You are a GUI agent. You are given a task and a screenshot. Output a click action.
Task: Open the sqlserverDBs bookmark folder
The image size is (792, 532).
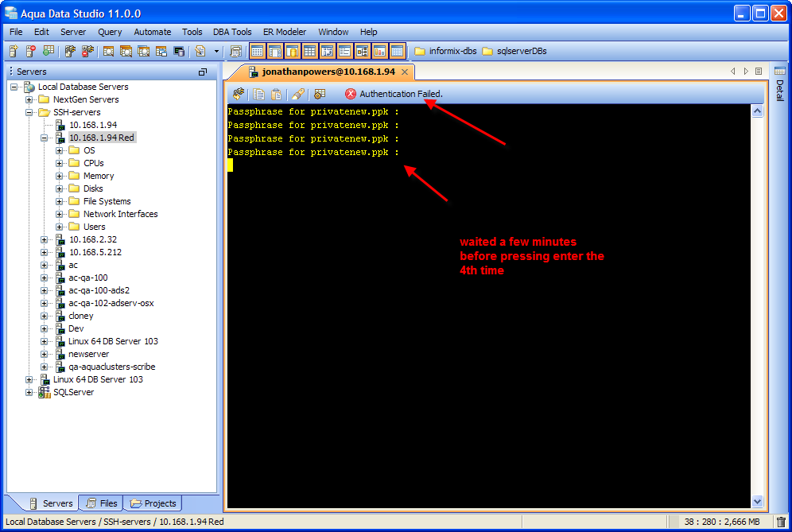tap(514, 51)
